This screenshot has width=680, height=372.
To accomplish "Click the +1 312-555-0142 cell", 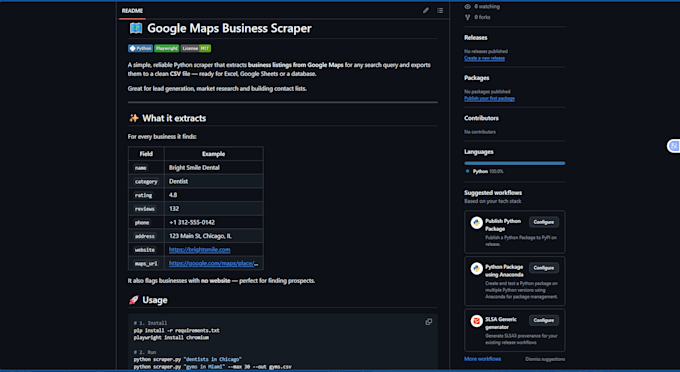I will point(214,222).
